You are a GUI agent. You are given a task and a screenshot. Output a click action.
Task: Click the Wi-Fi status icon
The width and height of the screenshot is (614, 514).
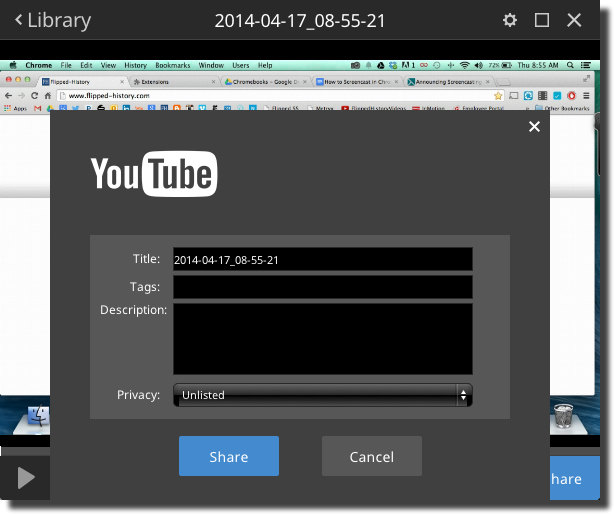point(464,65)
